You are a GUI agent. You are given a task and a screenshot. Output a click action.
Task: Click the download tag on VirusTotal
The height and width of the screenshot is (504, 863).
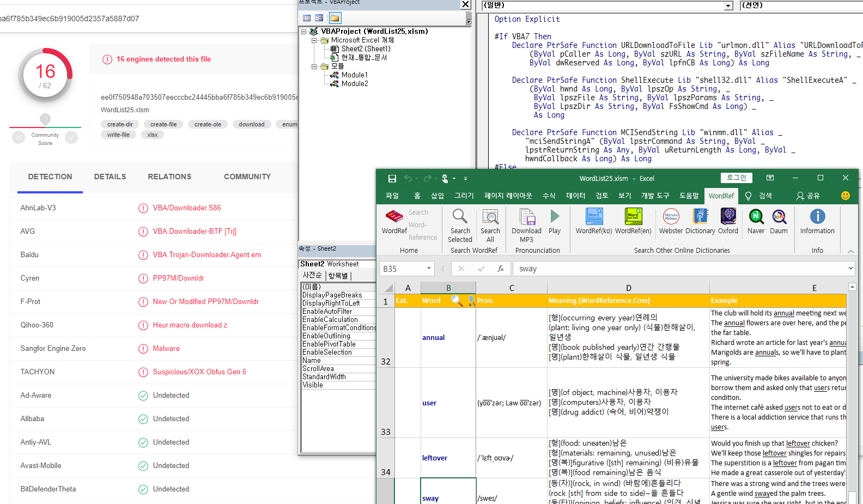(x=252, y=124)
